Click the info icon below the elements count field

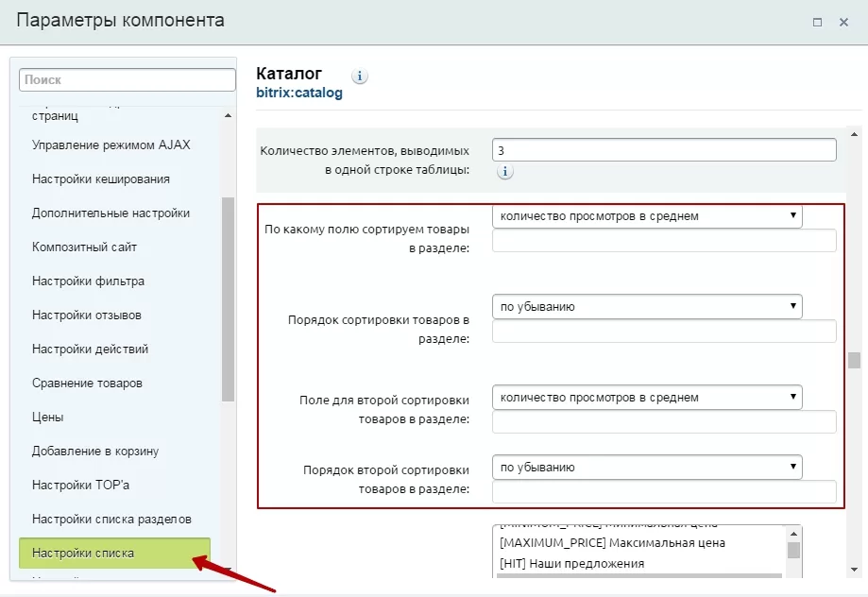504,171
